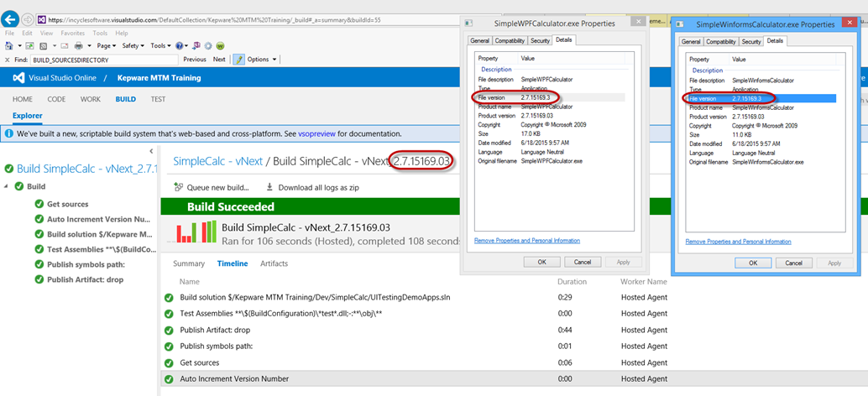Click OK in SimpleWPFCalculator Properties
Image resolution: width=868 pixels, height=396 pixels.
(x=542, y=262)
